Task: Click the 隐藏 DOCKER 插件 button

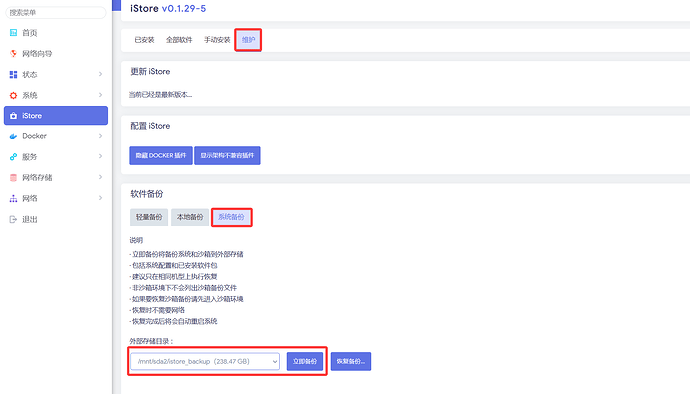Action: point(161,155)
